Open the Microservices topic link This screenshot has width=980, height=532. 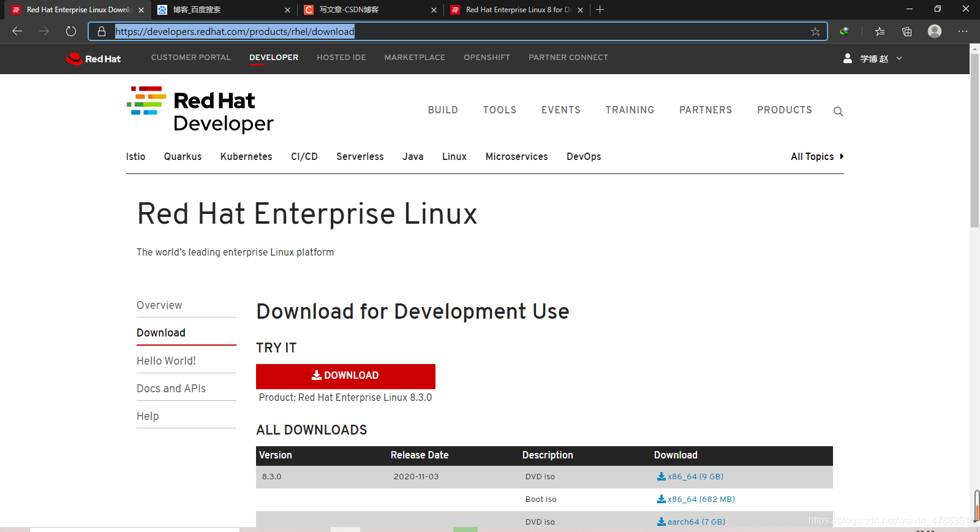(x=517, y=156)
